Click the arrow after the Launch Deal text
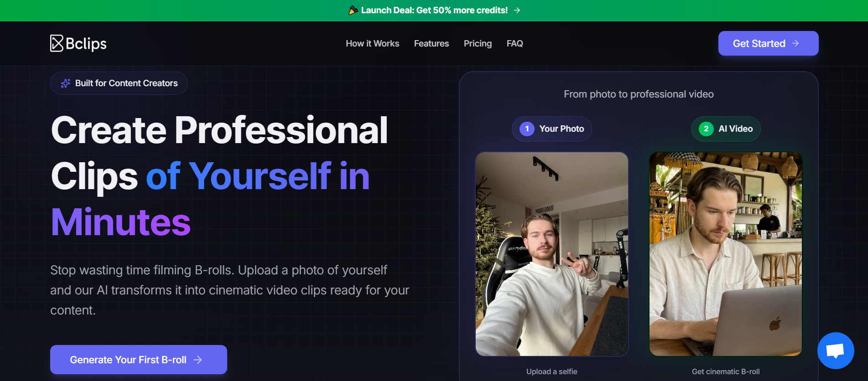This screenshot has height=381, width=868. 517,10
